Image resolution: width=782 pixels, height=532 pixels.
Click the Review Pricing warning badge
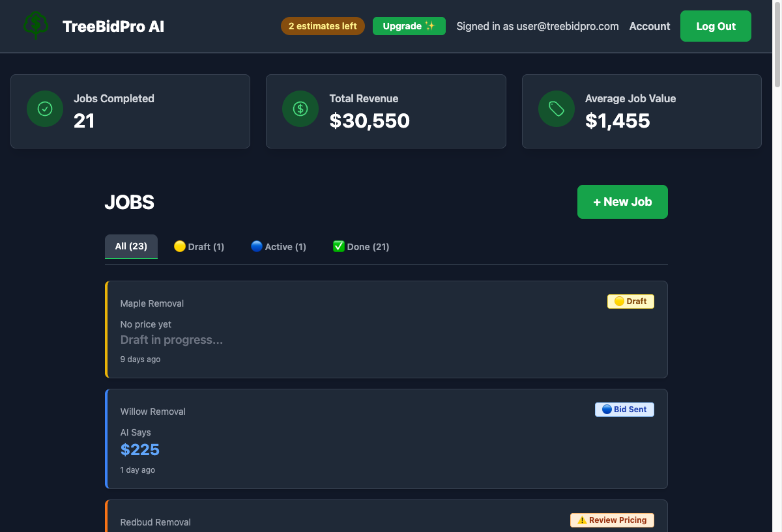[x=612, y=520]
